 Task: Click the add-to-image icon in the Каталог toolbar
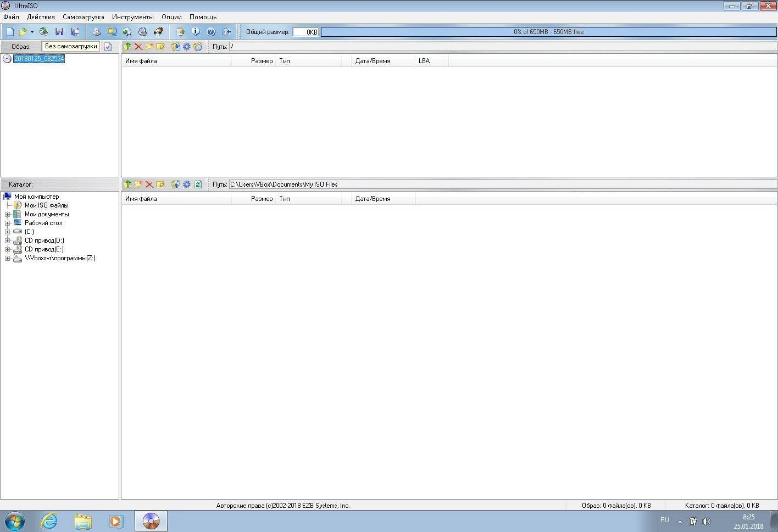(176, 184)
